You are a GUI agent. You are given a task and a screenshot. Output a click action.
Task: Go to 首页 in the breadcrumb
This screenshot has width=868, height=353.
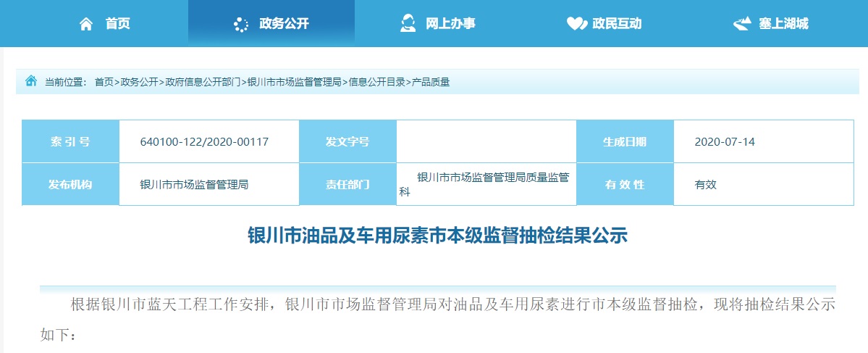click(x=104, y=82)
